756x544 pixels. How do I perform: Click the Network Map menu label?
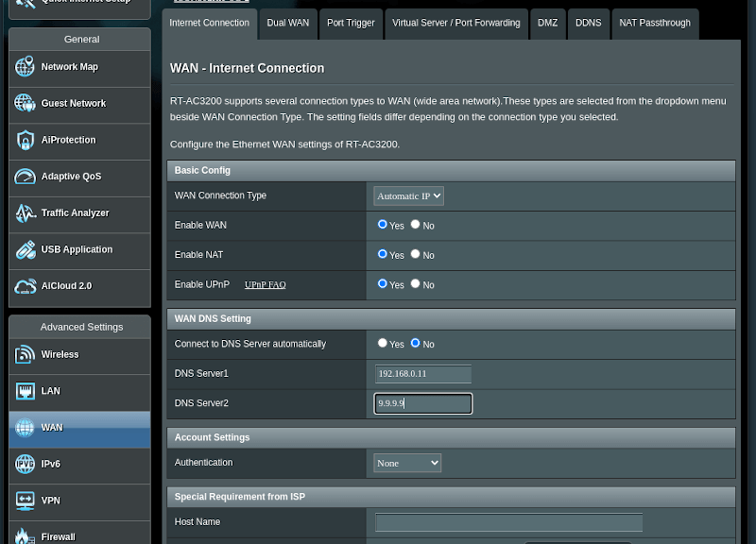(69, 67)
